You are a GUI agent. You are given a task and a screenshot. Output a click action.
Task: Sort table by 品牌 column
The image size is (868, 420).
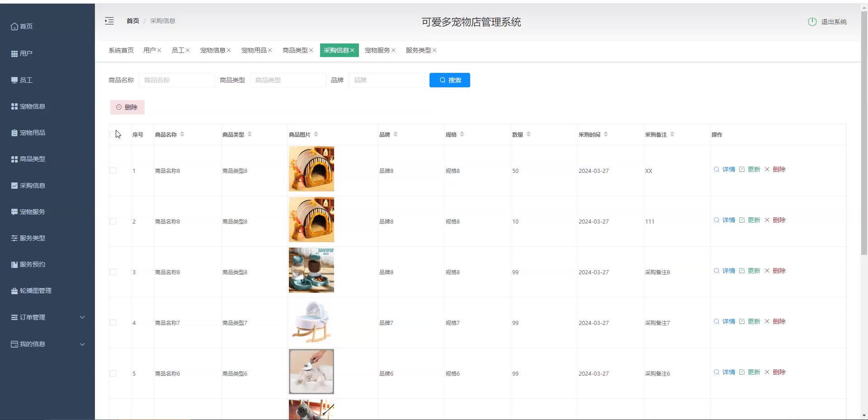click(396, 134)
